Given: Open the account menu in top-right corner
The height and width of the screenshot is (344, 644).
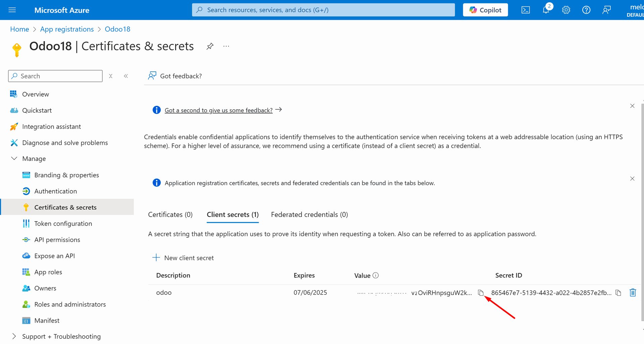Looking at the screenshot, I should [635, 10].
